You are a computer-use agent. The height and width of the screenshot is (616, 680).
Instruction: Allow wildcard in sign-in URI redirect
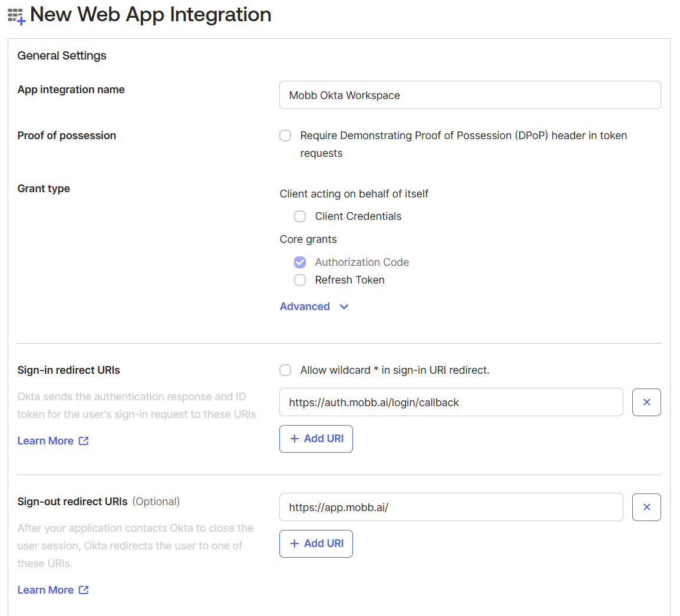pyautogui.click(x=285, y=370)
